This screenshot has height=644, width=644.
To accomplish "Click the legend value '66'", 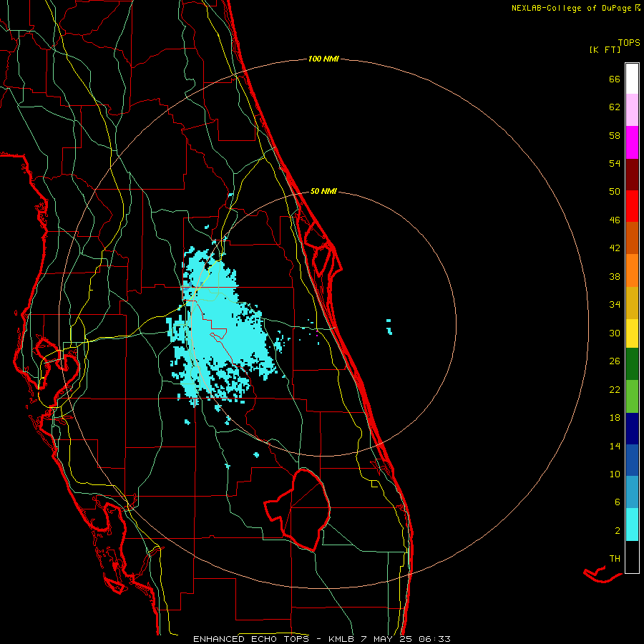I will pyautogui.click(x=615, y=79).
